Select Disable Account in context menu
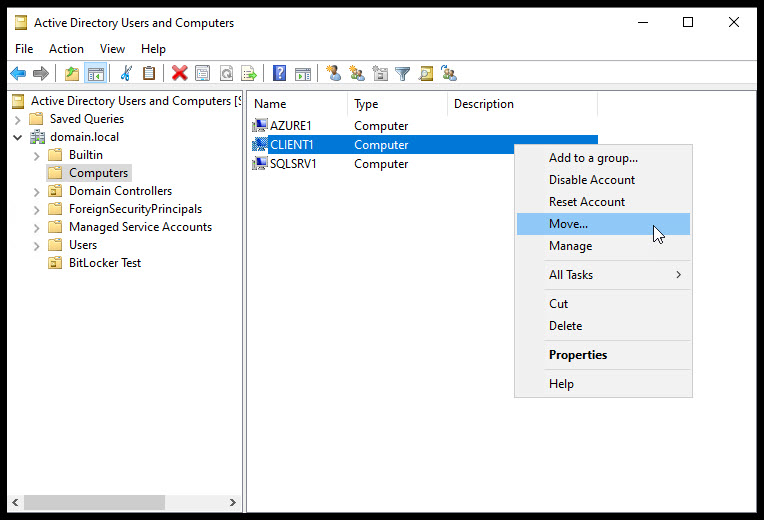This screenshot has width=764, height=520. [x=603, y=180]
